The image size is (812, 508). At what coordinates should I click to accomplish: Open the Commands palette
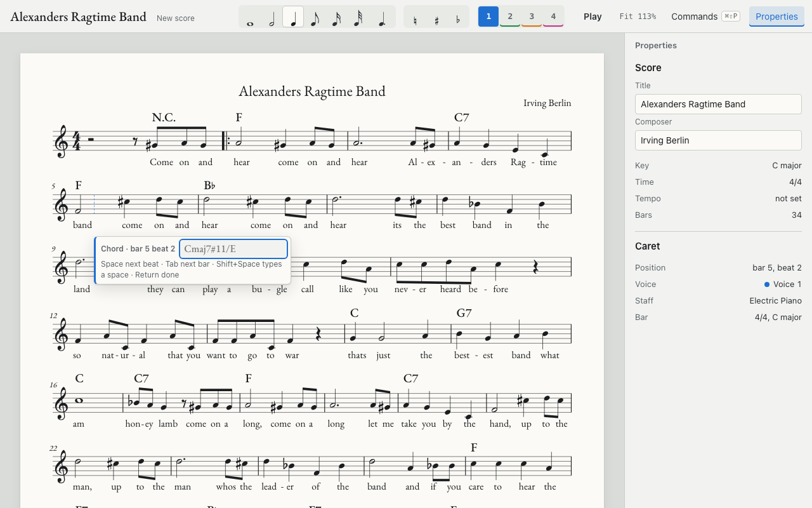(x=705, y=17)
